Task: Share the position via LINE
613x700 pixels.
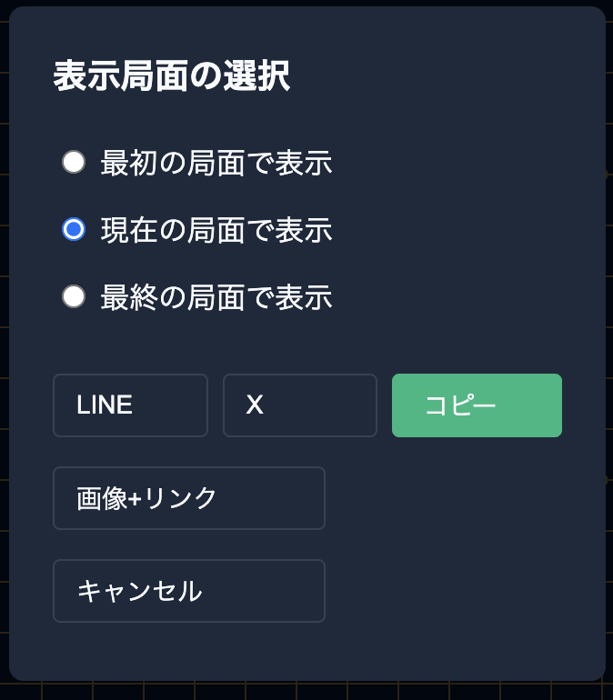Action: (x=130, y=405)
